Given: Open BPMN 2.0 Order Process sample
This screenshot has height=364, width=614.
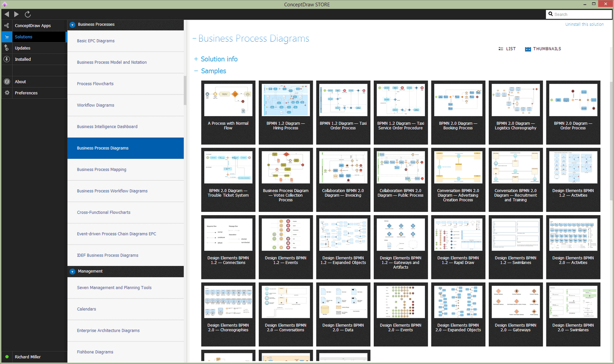Looking at the screenshot, I should click(573, 112).
